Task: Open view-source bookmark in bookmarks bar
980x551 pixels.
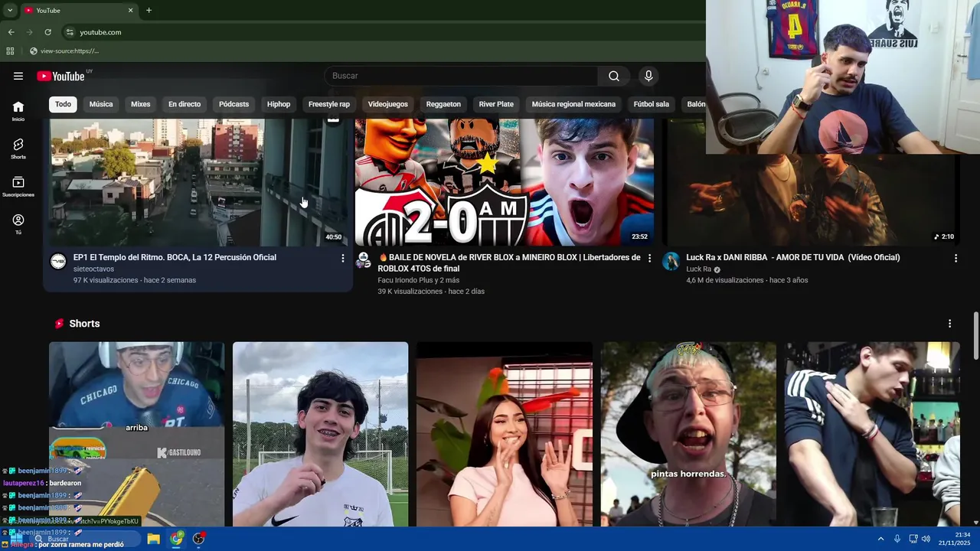Action: tap(64, 51)
